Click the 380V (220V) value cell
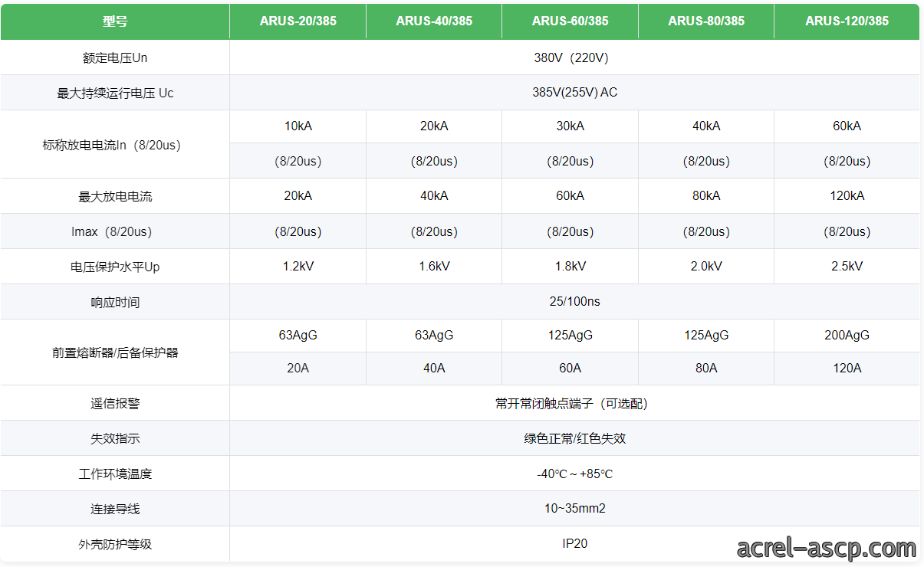Viewport: 924px width, 567px height. (x=574, y=57)
